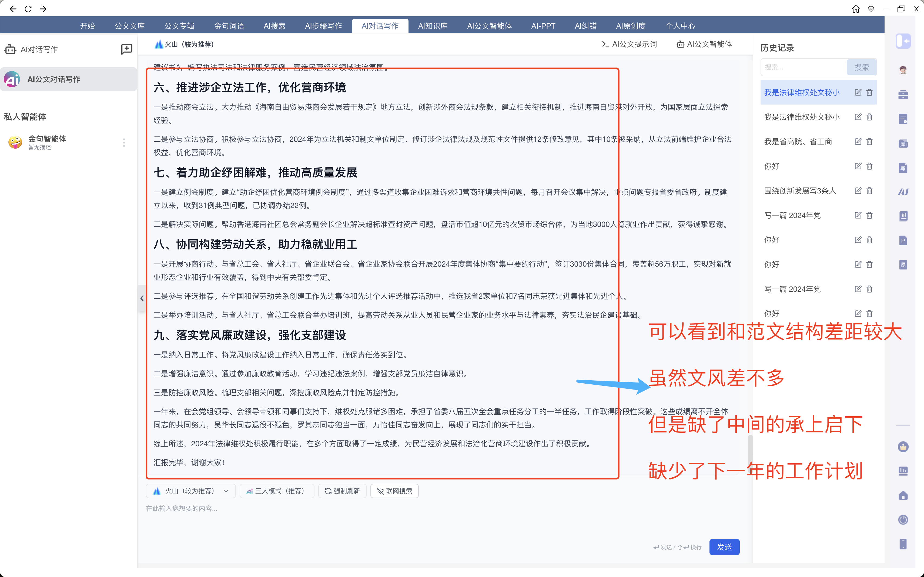Open the AI公文智能体 shortcut in the header

tap(704, 44)
